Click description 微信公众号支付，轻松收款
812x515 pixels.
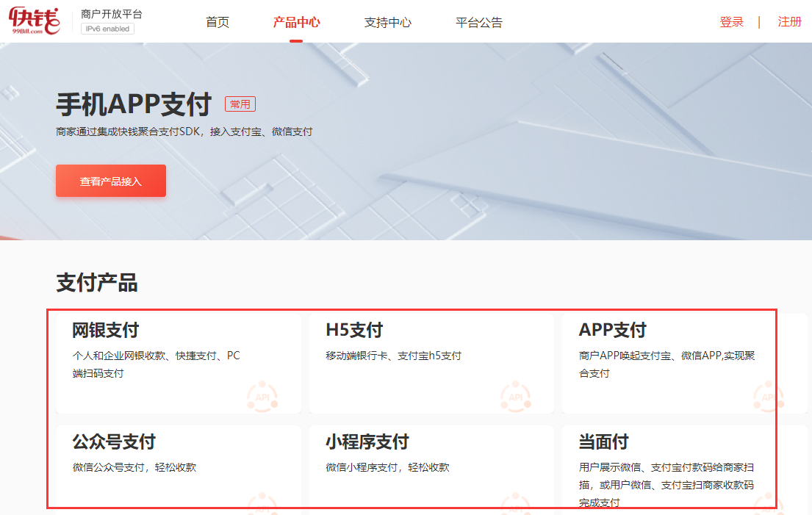click(x=134, y=467)
